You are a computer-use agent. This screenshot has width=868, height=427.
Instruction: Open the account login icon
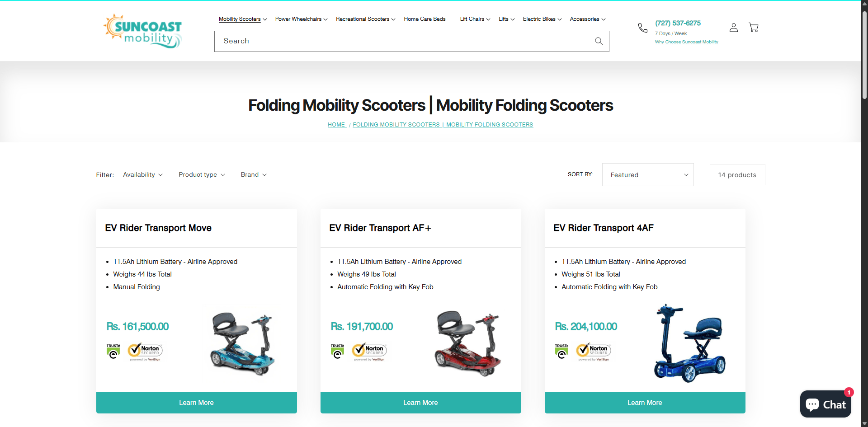[x=733, y=27]
